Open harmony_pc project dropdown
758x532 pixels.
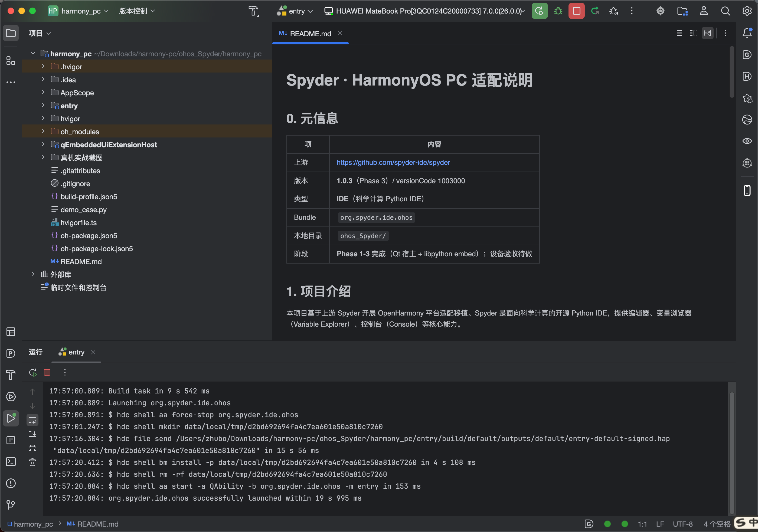78,11
